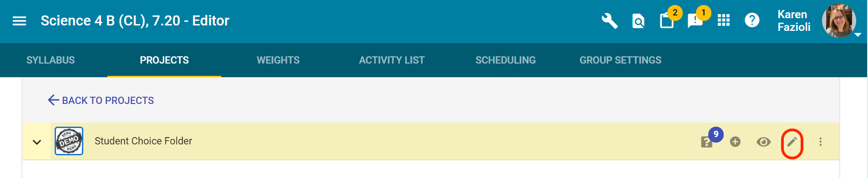Viewport: 868px width, 178px height.
Task: Open the hamburger navigation menu
Action: 19,21
